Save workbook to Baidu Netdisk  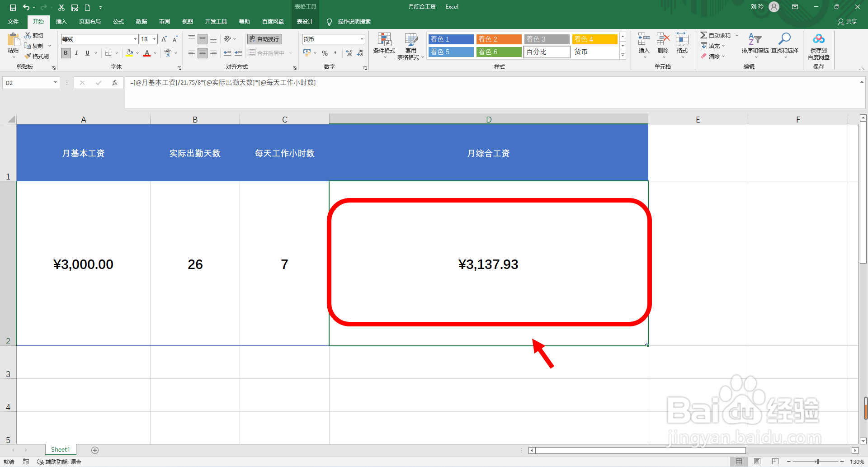pos(819,45)
